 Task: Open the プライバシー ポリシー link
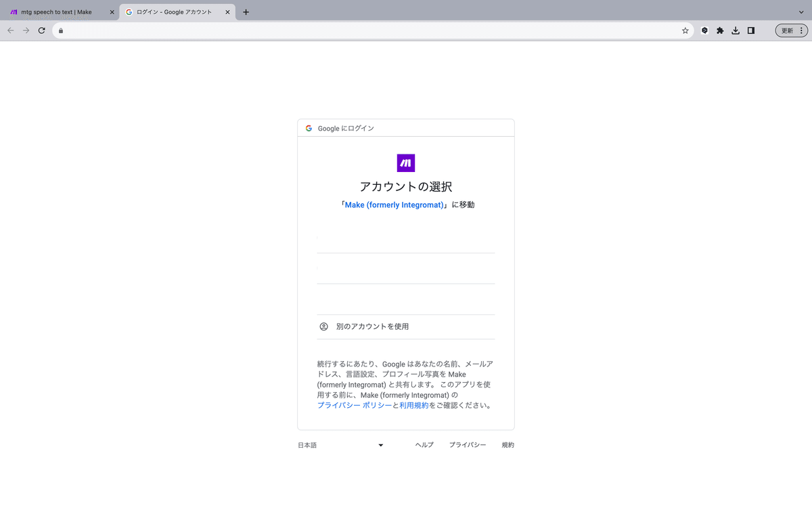[355, 405]
